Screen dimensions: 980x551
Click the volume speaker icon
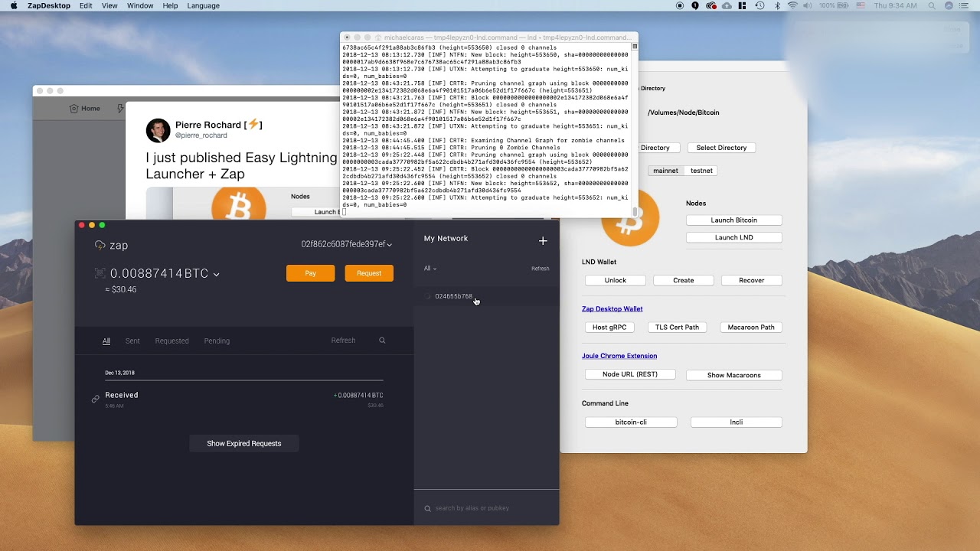click(x=808, y=5)
